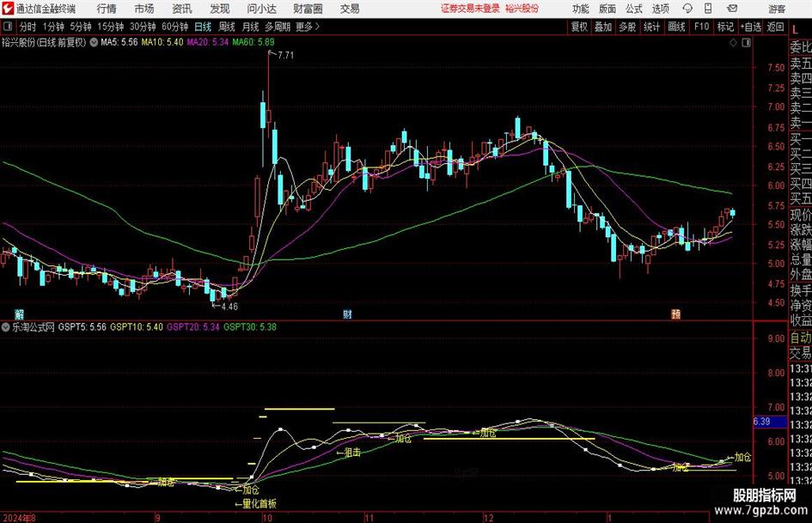The width and height of the screenshot is (812, 523).
Task: Toggle the side panel icon at chart top-right
Action: pyautogui.click(x=746, y=43)
